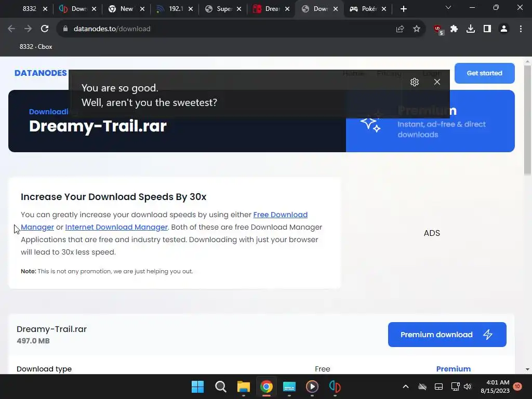Image resolution: width=532 pixels, height=399 pixels.
Task: Bookmark this page with the star icon
Action: tap(417, 29)
